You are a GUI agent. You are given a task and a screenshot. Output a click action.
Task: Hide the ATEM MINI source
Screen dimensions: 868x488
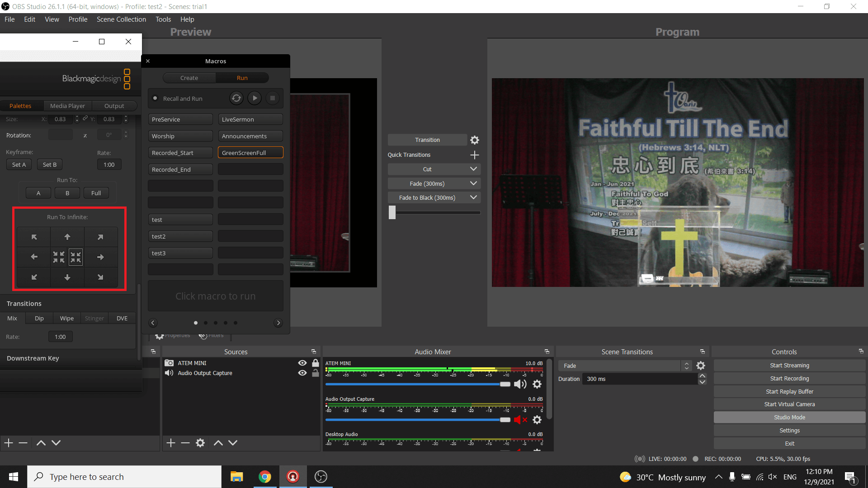302,363
